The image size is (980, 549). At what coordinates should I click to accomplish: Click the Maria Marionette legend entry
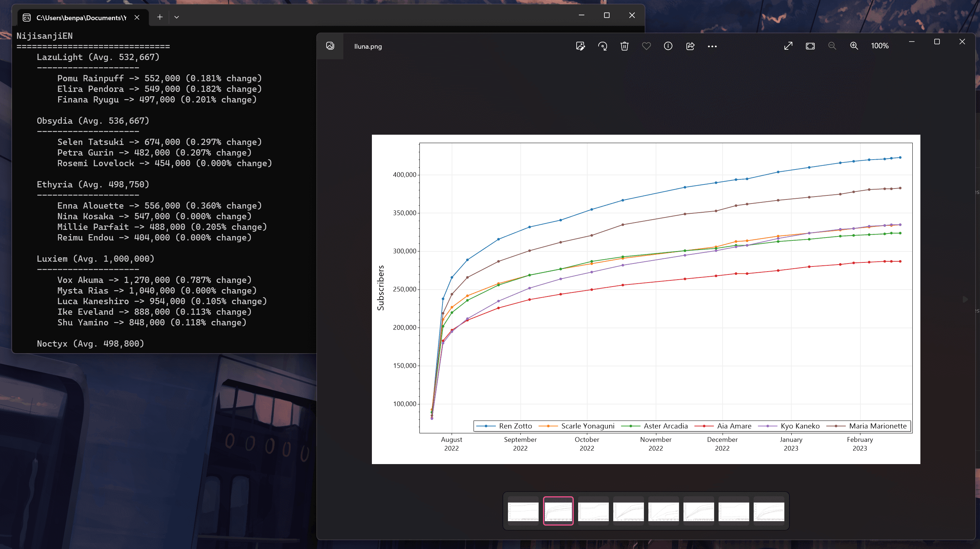click(867, 426)
